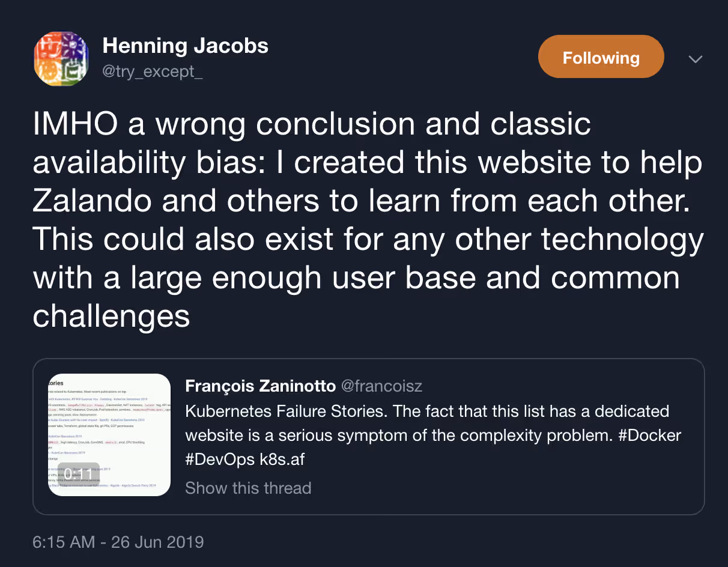The image size is (728, 567).
Task: Click the main tweet text starting with IMHO
Action: (312, 124)
